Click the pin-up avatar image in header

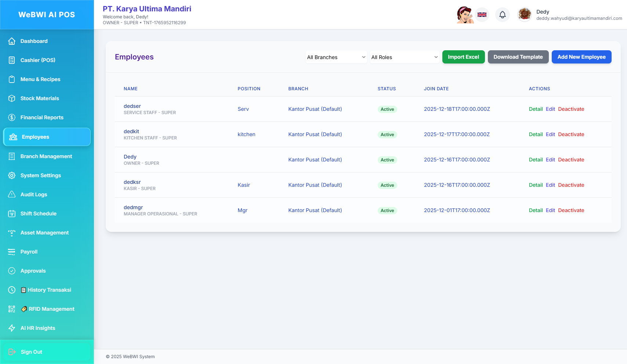464,15
